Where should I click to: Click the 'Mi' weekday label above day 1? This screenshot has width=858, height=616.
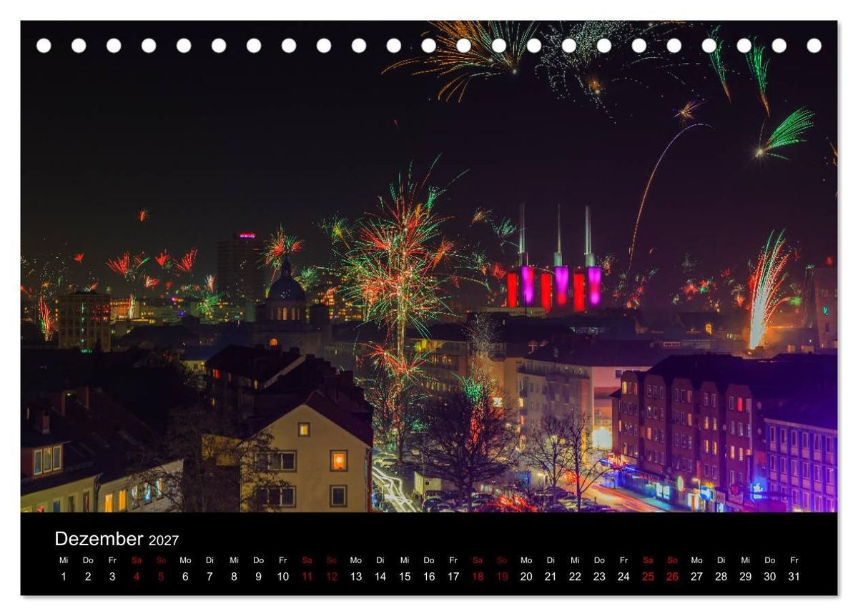pyautogui.click(x=64, y=560)
